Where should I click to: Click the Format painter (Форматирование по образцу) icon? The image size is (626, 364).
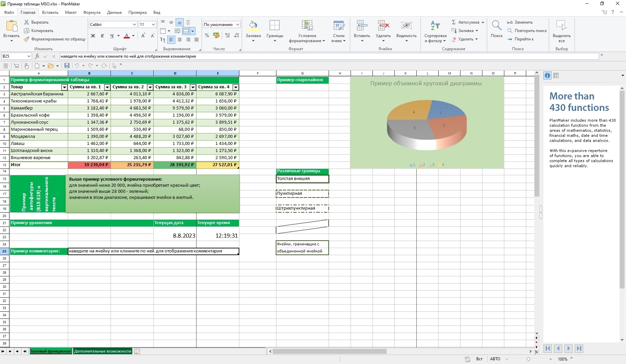point(27,39)
